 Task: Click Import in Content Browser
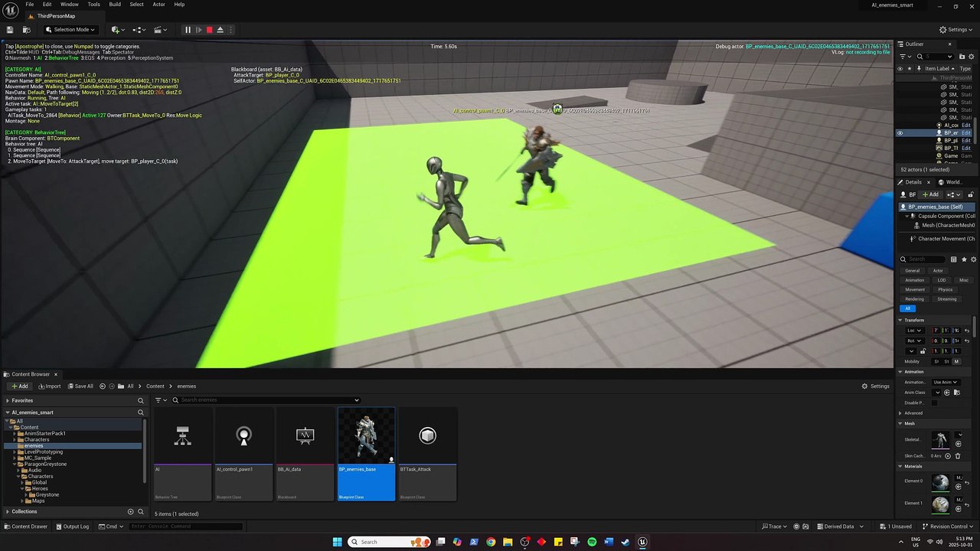tap(48, 386)
